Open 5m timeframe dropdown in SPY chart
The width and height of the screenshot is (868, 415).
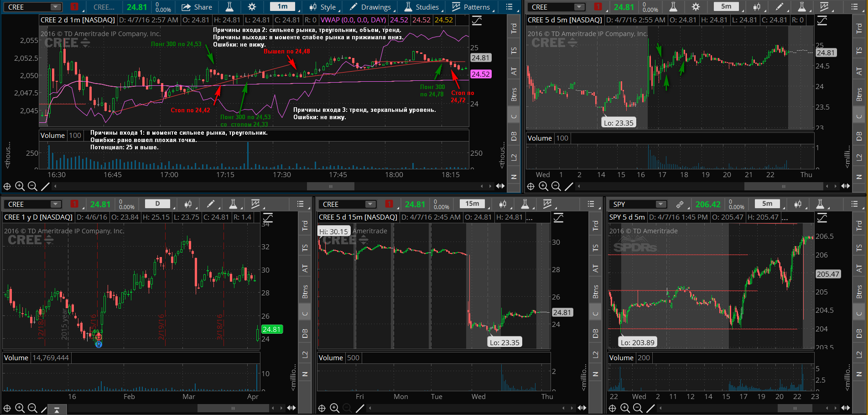click(769, 204)
